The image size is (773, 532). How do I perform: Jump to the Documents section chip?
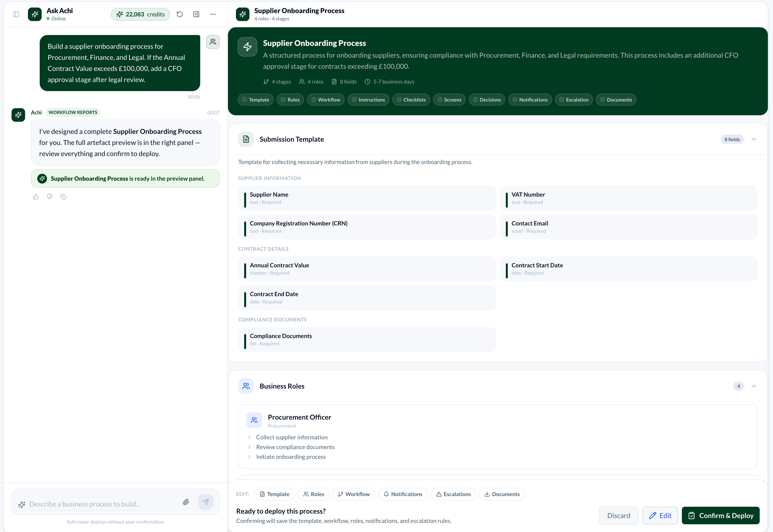tap(616, 100)
